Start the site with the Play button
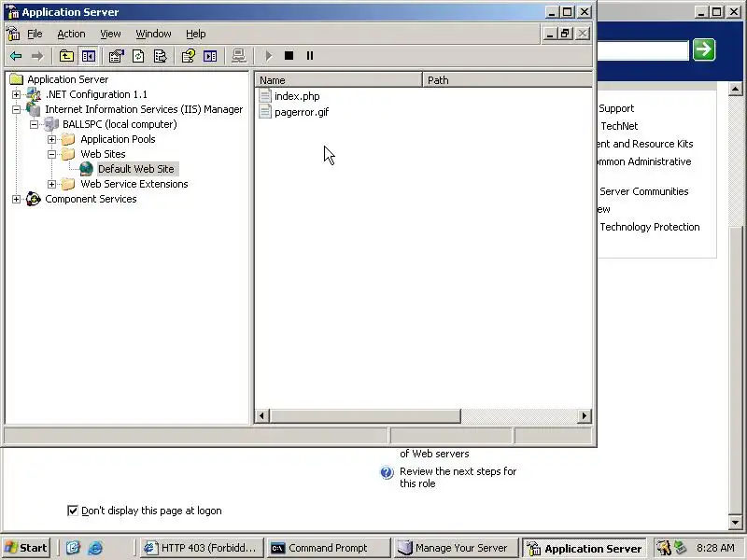Screen dimensions: 747x560 pyautogui.click(x=268, y=56)
